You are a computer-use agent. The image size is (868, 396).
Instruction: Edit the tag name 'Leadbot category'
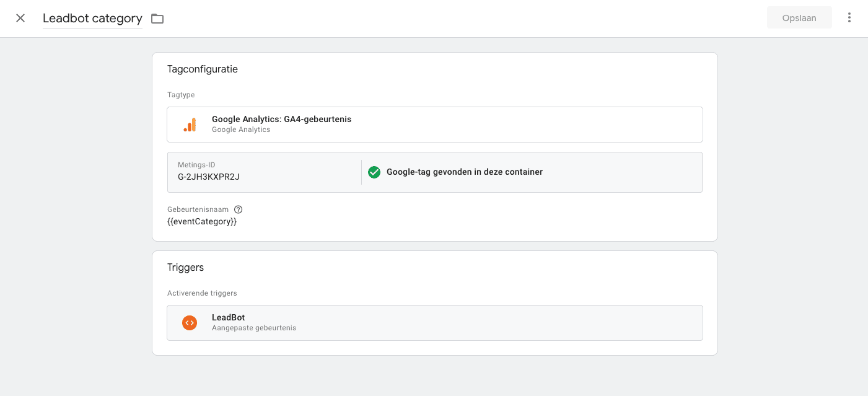[92, 19]
